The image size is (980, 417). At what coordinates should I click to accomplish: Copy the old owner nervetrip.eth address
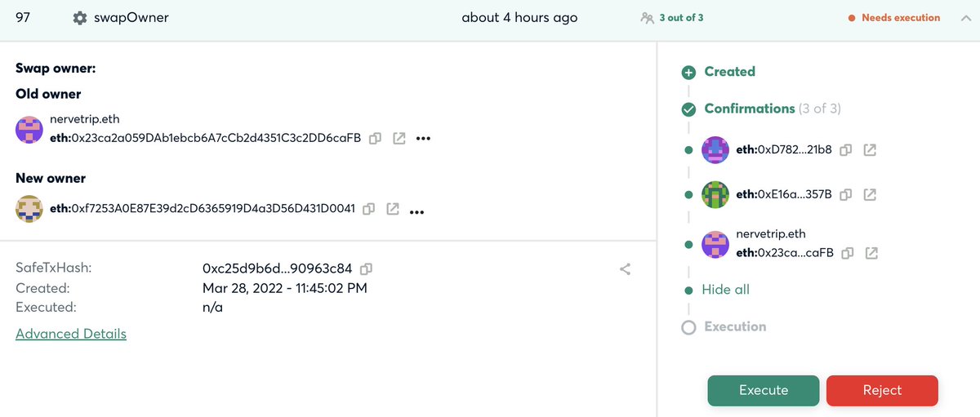(x=375, y=138)
